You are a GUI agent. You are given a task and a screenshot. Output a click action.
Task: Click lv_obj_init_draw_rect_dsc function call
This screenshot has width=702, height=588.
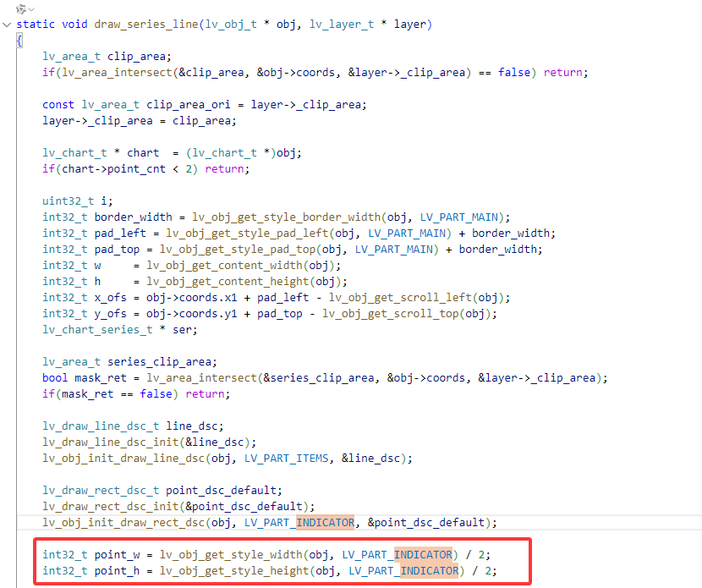(x=123, y=523)
